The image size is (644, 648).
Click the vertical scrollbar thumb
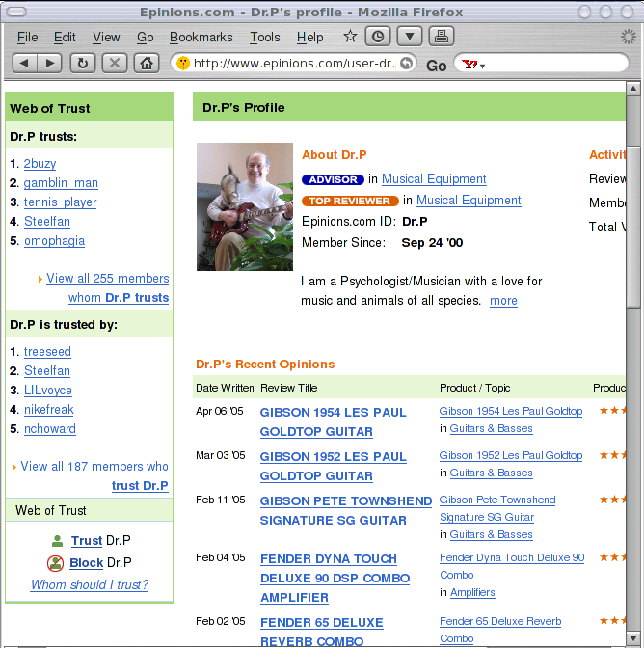tap(632, 227)
